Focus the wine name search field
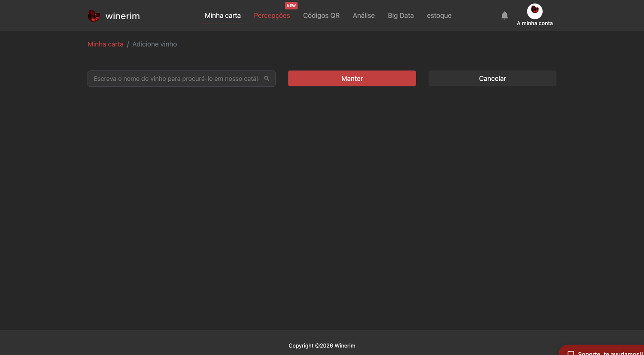Screen dimensions: 644x355 tap(181, 79)
